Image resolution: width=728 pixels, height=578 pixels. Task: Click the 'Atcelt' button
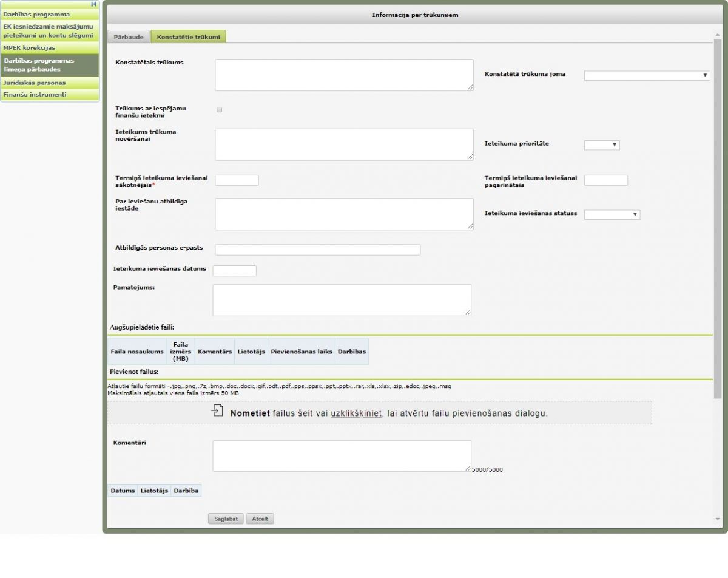260,518
